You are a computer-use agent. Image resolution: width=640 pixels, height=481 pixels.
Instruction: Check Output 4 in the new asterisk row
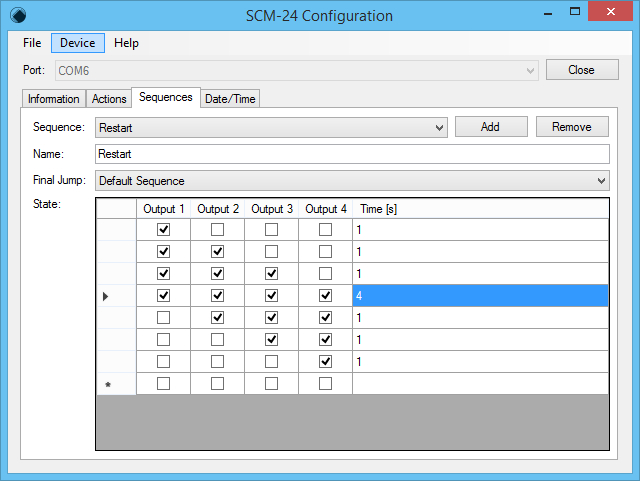click(325, 384)
